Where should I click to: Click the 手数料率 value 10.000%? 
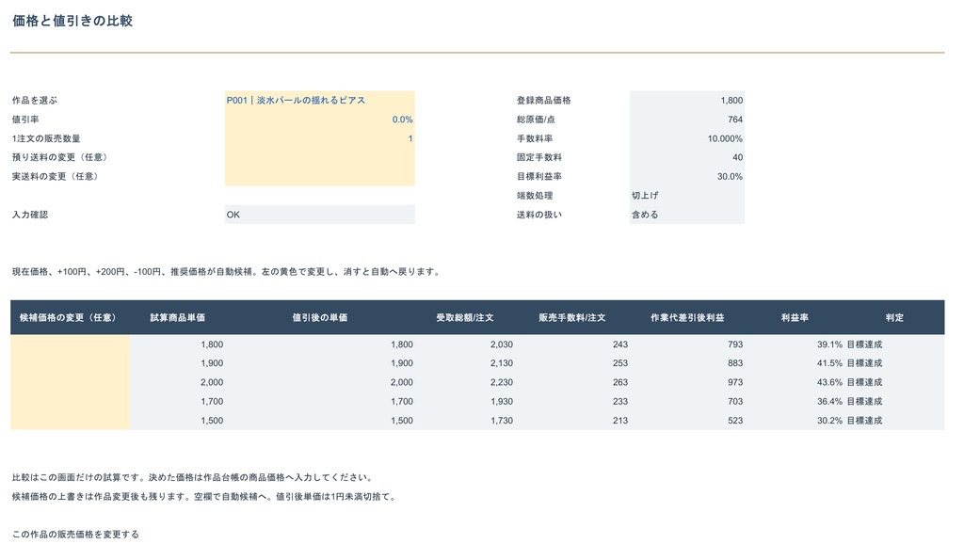[686, 138]
